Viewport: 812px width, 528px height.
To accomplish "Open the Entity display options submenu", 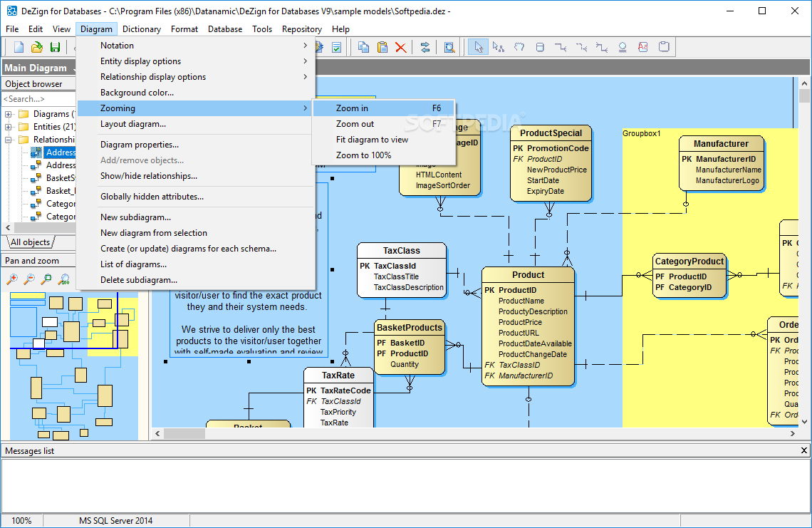I will point(196,61).
